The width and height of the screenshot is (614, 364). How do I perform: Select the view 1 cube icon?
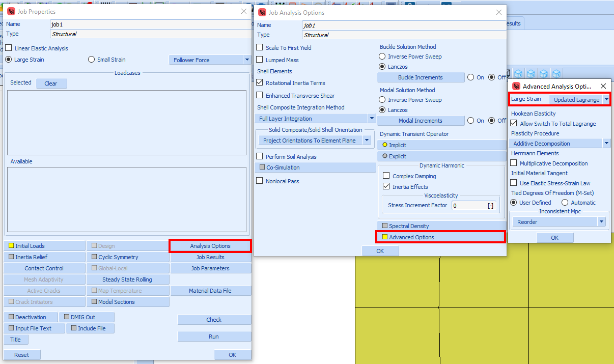[x=519, y=74]
